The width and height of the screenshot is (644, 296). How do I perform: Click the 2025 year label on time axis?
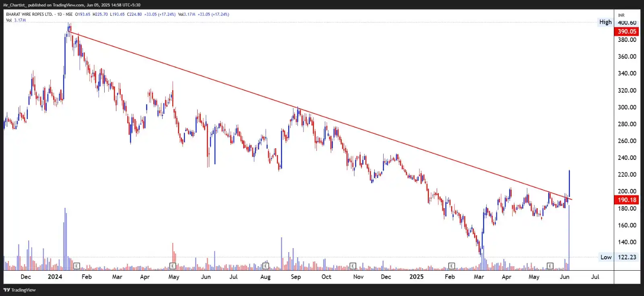point(416,277)
